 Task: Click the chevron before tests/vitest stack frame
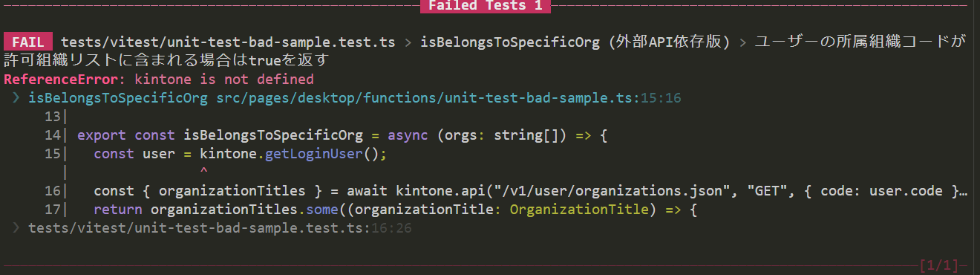point(17,228)
